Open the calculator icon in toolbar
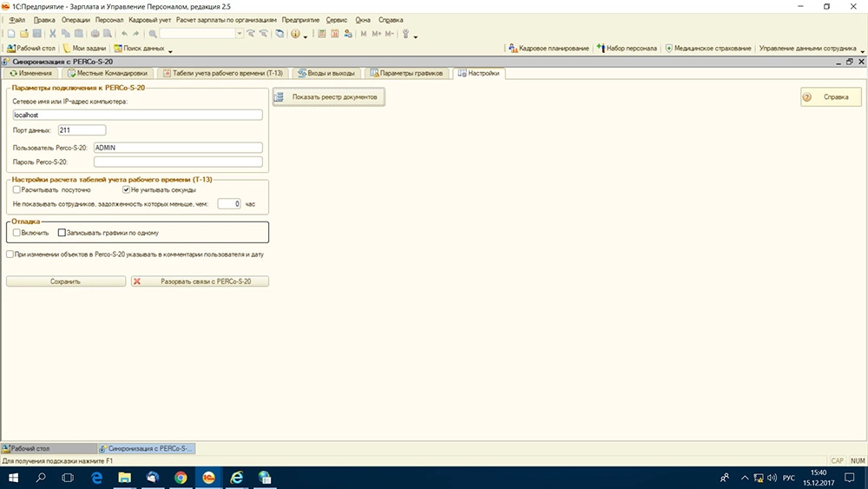This screenshot has height=489, width=868. pyautogui.click(x=322, y=34)
